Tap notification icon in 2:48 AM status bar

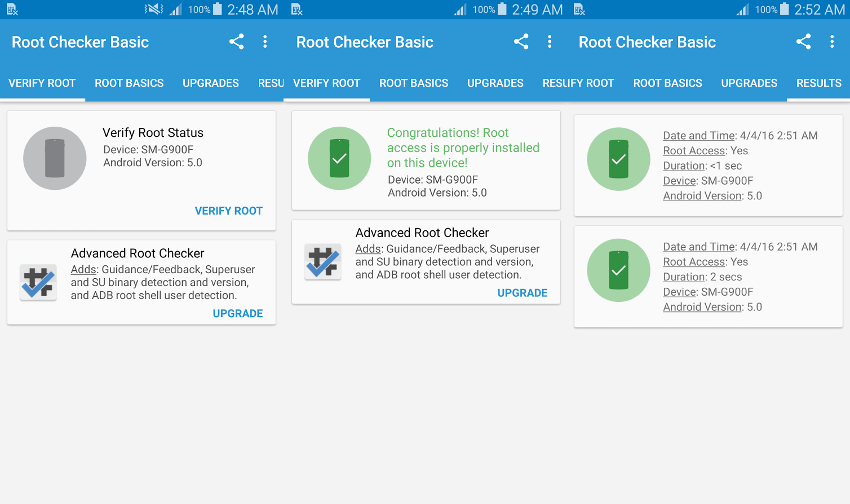point(12,10)
